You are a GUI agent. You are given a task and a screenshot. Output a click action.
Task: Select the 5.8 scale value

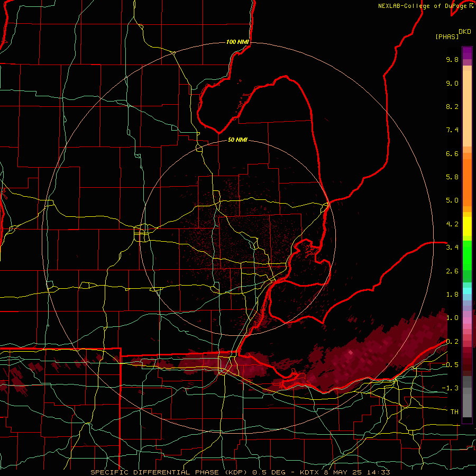pos(452,177)
